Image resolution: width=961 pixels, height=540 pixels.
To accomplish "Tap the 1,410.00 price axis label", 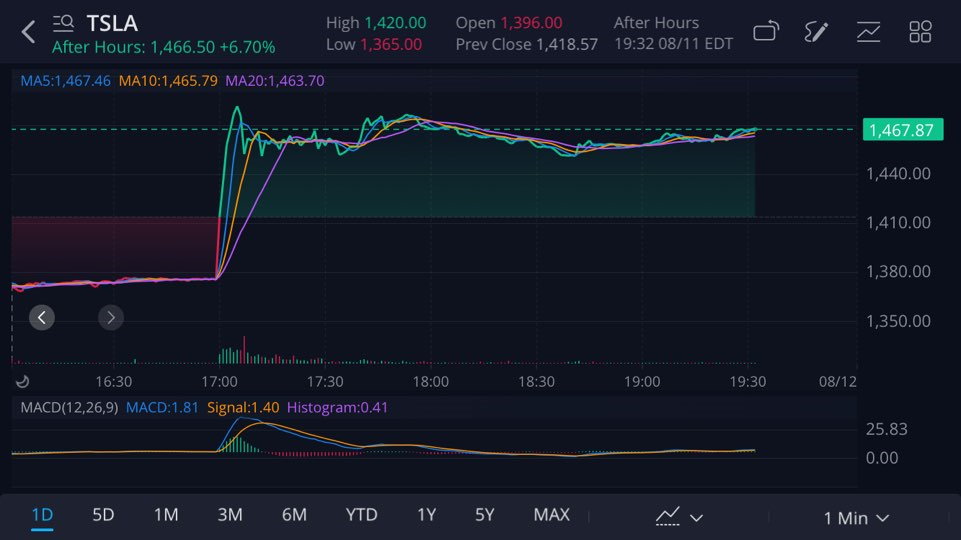I will tap(898, 222).
